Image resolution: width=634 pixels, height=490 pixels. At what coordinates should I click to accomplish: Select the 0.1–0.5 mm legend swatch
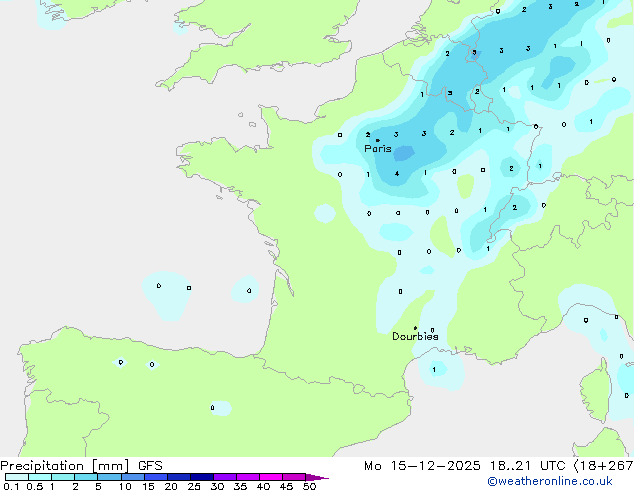click(17, 477)
